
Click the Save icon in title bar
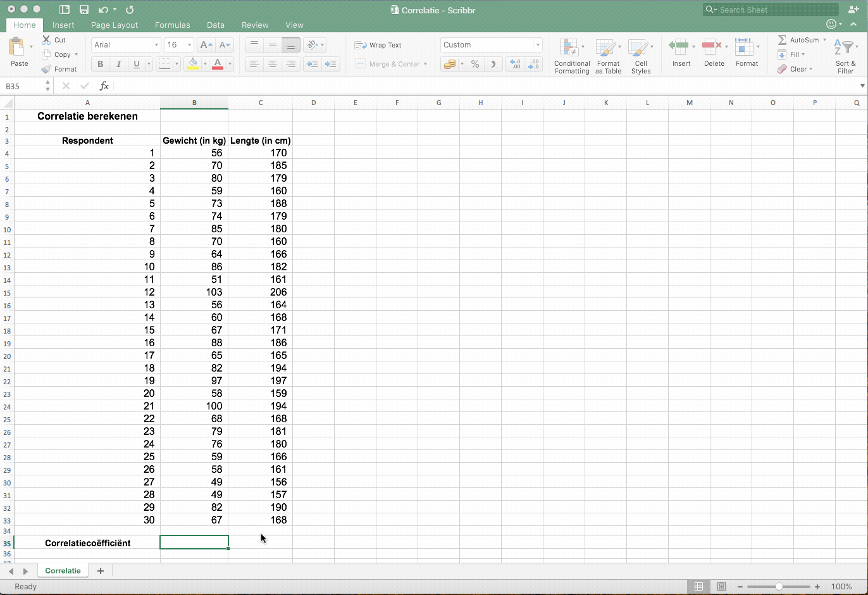[x=84, y=9]
